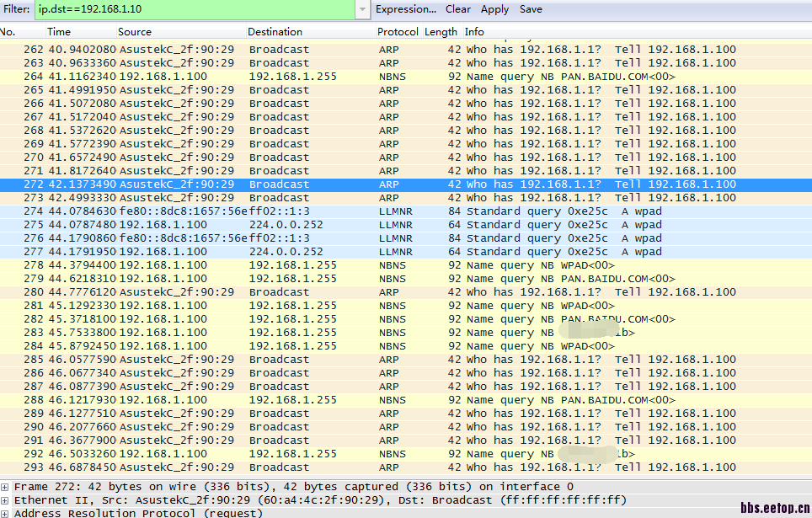Select packet 274 LLMNR from fe80 address

(x=406, y=211)
